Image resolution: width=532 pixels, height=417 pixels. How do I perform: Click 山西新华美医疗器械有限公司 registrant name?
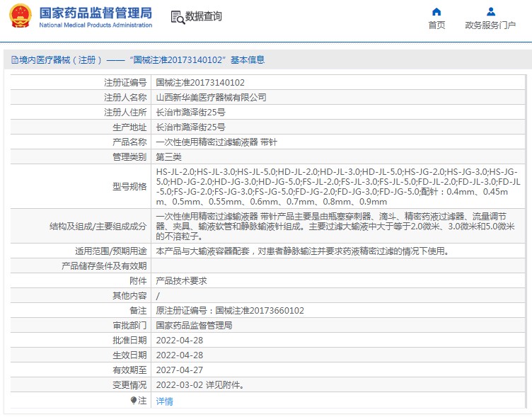(211, 98)
